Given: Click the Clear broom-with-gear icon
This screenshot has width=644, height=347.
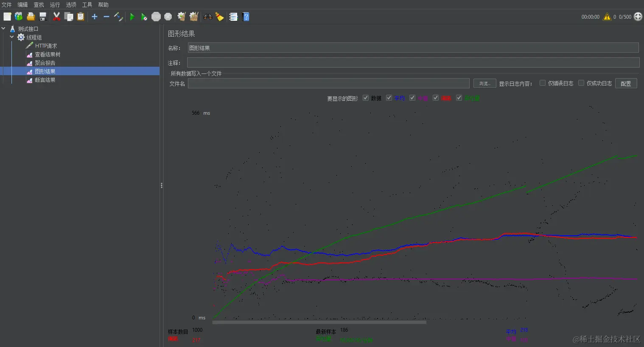Looking at the screenshot, I should pyautogui.click(x=182, y=17).
